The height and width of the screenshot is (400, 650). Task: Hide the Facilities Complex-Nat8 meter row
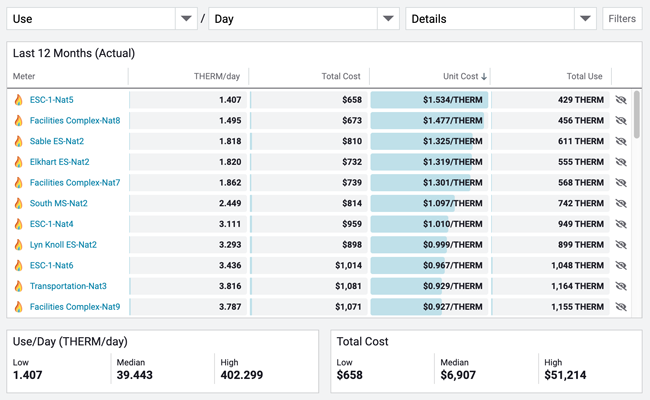(621, 121)
